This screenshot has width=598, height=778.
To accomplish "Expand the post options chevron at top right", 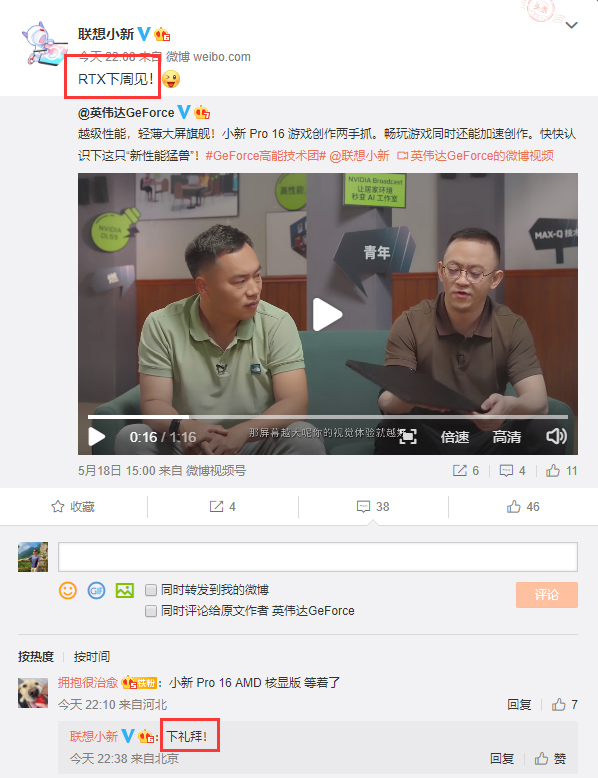I will 572,25.
